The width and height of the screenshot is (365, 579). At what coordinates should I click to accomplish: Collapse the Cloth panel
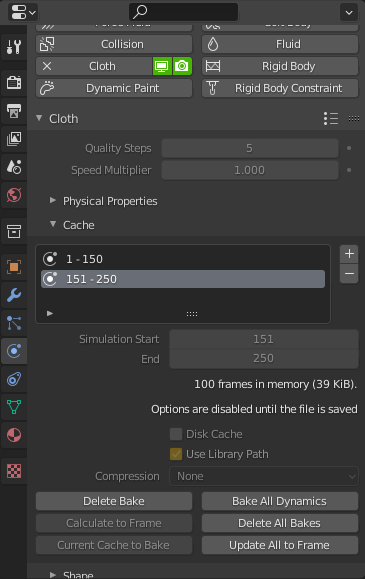tap(39, 118)
